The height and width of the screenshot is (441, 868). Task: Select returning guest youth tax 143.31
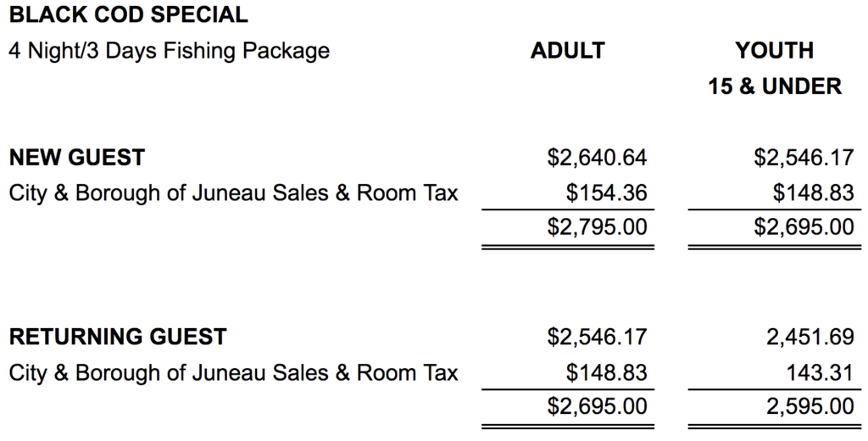click(x=820, y=373)
